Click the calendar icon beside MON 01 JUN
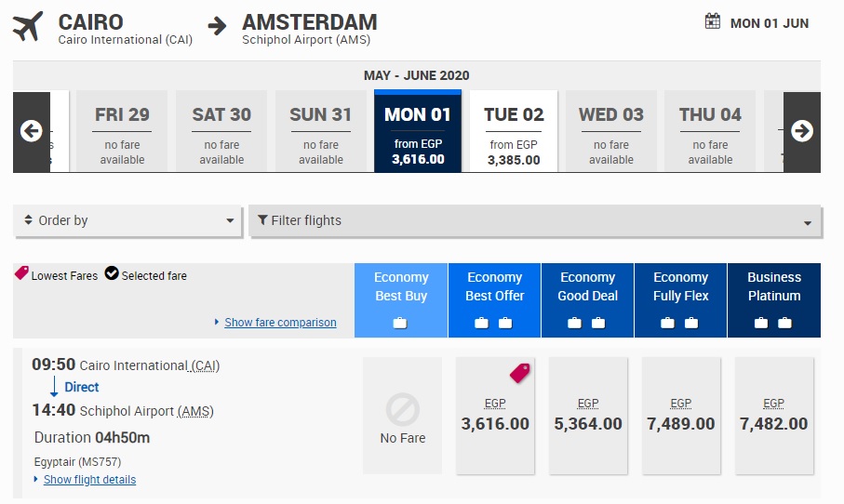 tap(713, 21)
